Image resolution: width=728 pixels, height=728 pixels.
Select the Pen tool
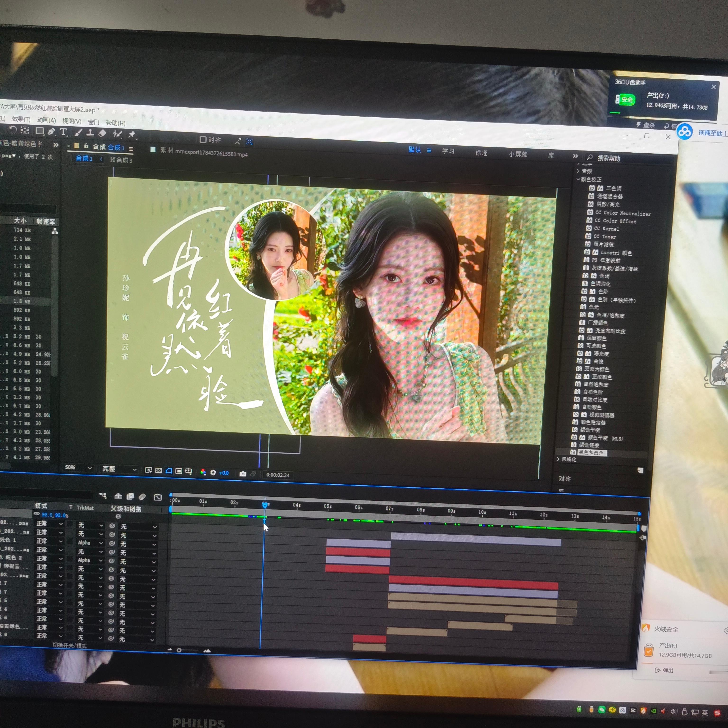pyautogui.click(x=51, y=132)
